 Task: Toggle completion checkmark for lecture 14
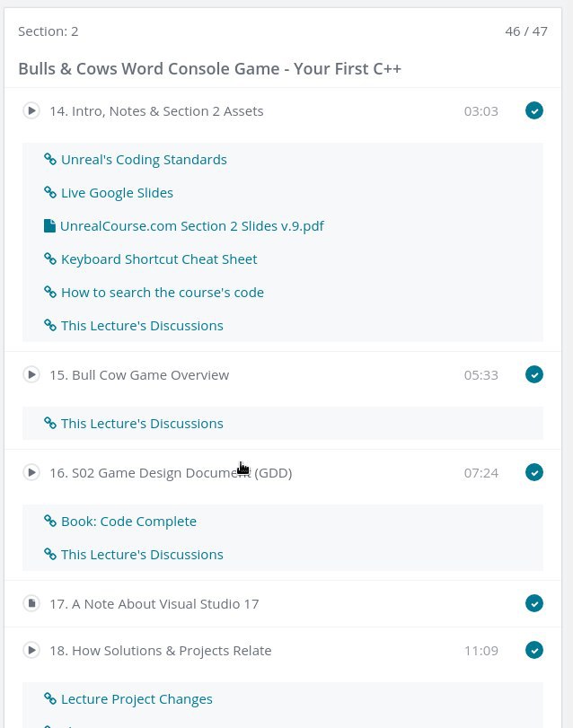[x=534, y=111]
